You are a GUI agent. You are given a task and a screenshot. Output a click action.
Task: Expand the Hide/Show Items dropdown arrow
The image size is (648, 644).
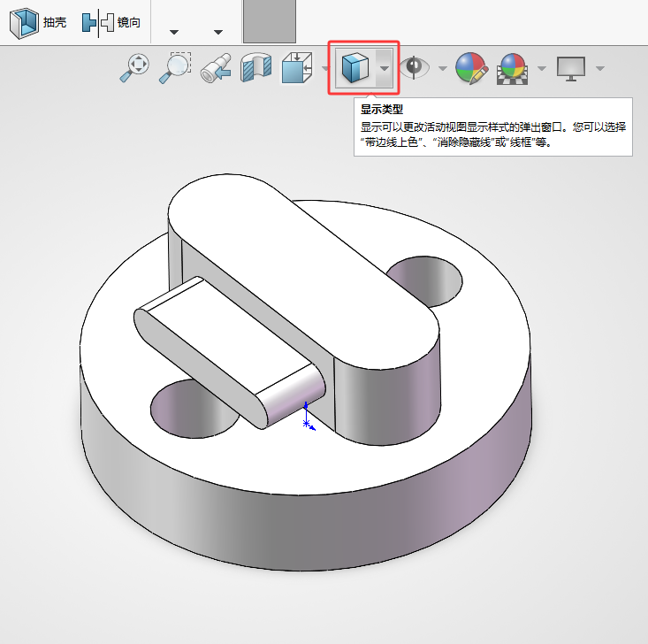pyautogui.click(x=443, y=68)
